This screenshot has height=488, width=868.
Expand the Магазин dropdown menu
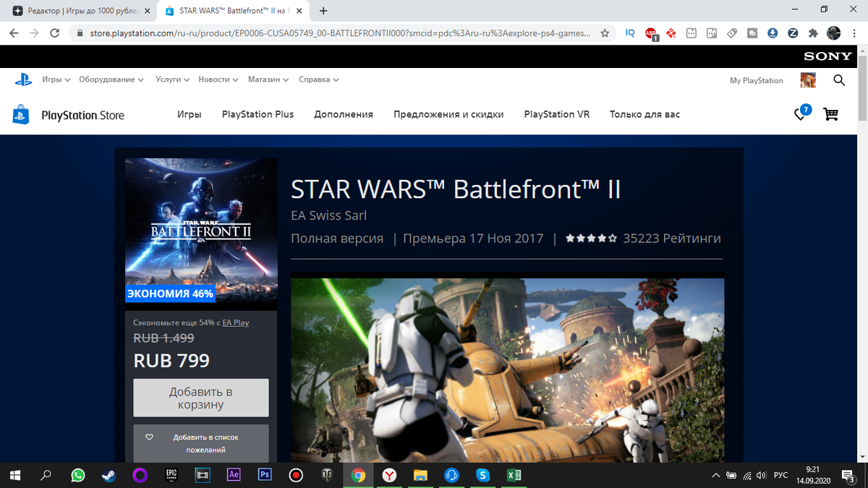[268, 80]
